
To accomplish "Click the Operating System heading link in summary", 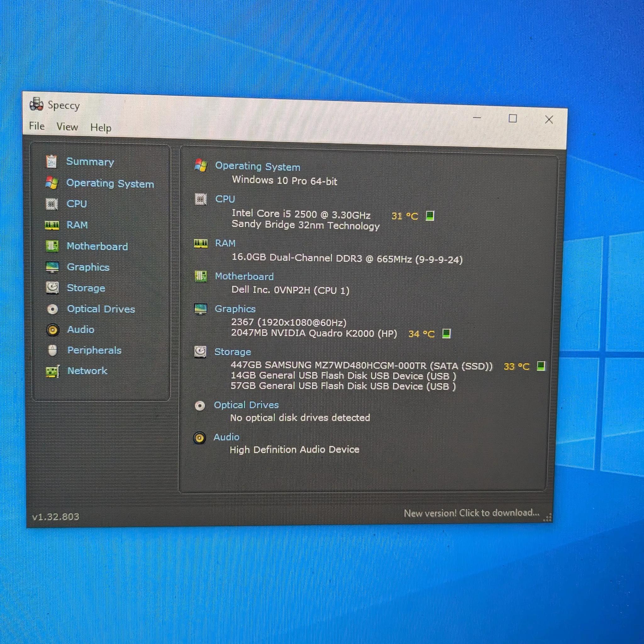I will (258, 166).
